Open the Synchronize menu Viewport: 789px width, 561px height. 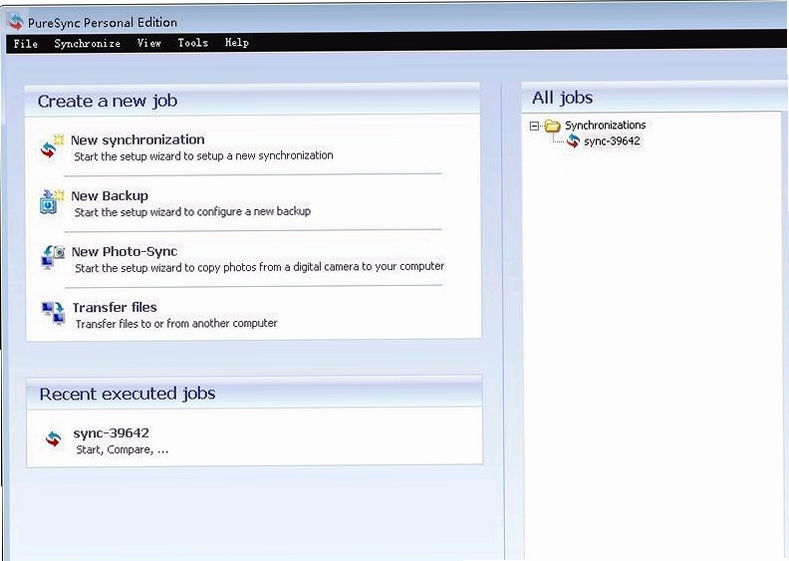[x=87, y=43]
